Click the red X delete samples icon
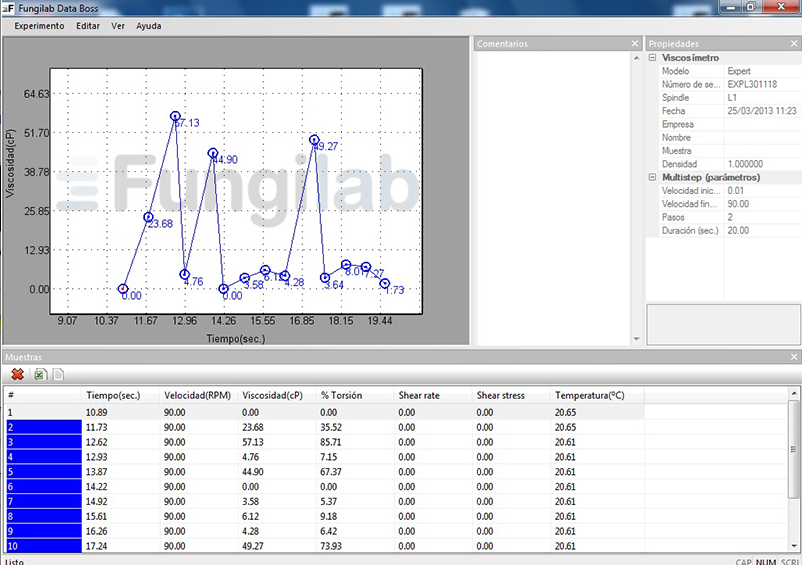 [17, 374]
